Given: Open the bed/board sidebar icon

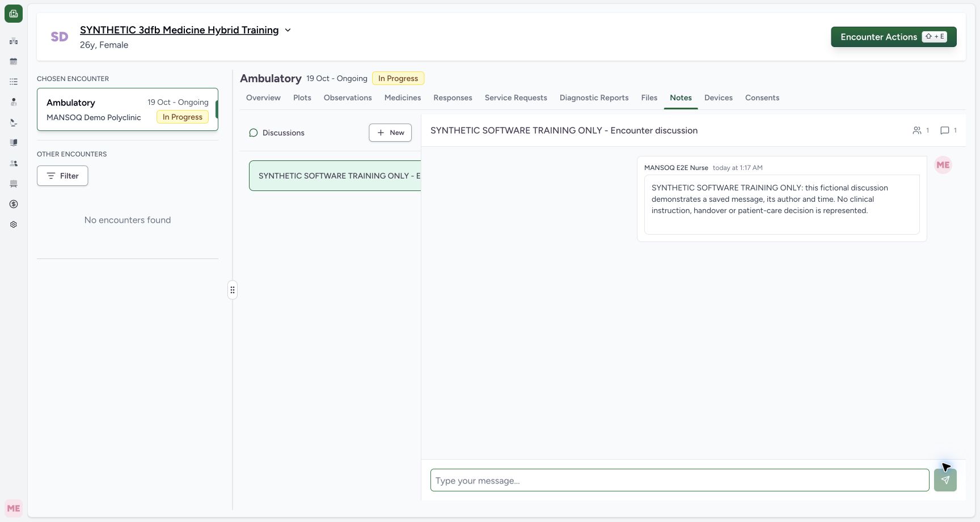Looking at the screenshot, I should 14,184.
